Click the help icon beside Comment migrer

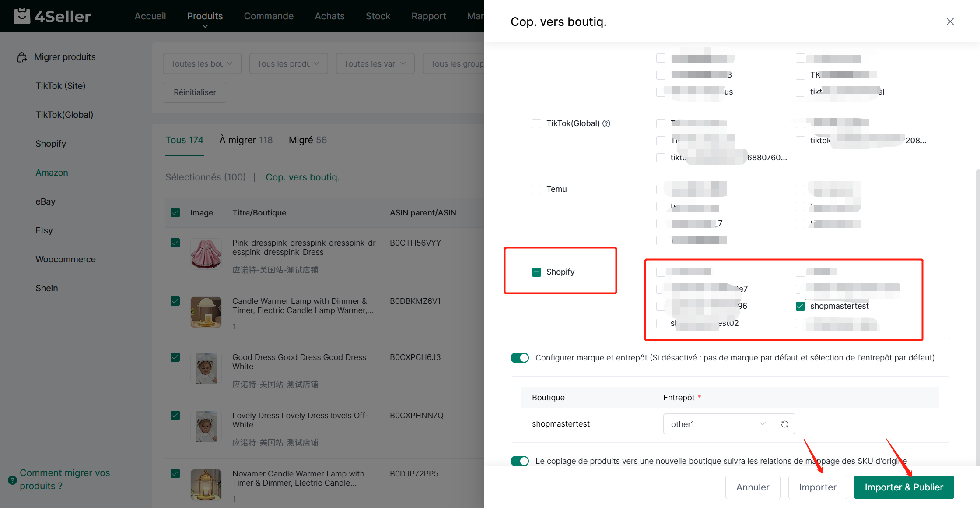13,480
